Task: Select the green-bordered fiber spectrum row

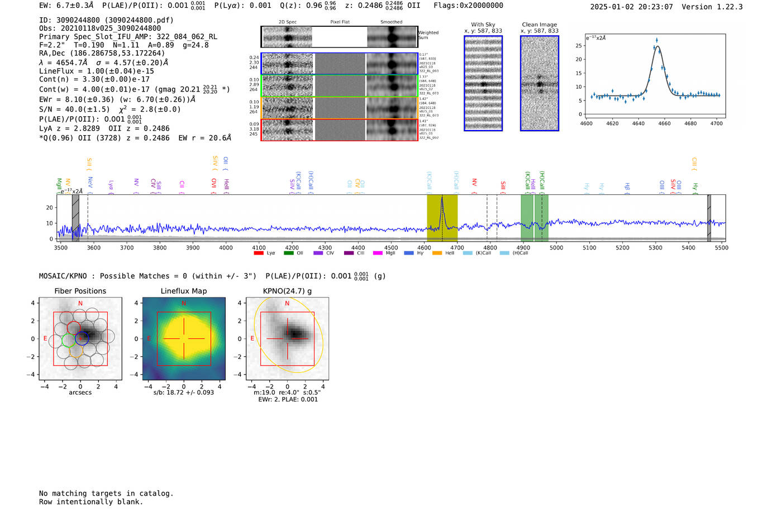Action: click(x=340, y=86)
